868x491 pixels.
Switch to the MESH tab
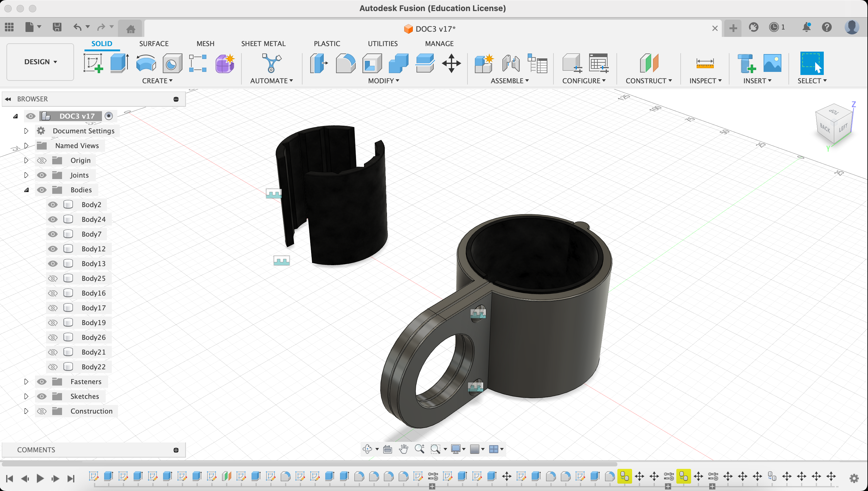(205, 44)
